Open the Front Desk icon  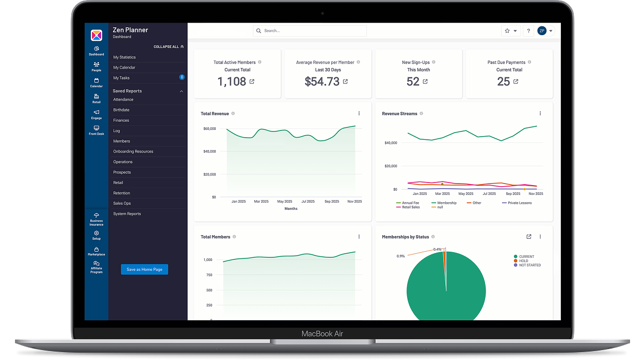96,130
